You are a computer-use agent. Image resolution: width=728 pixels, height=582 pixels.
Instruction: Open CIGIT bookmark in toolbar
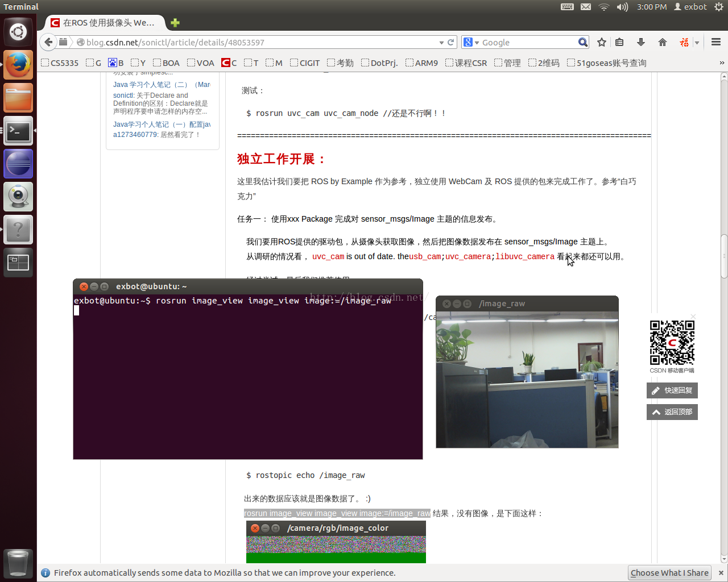(x=305, y=63)
